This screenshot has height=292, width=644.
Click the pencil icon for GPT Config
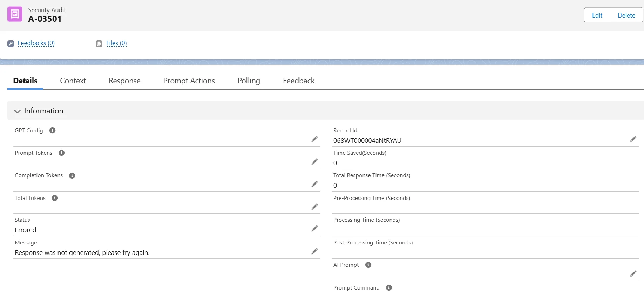(x=314, y=139)
